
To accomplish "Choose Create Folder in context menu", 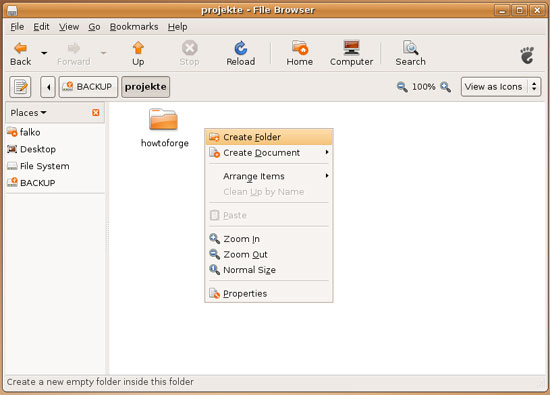I will pyautogui.click(x=269, y=137).
